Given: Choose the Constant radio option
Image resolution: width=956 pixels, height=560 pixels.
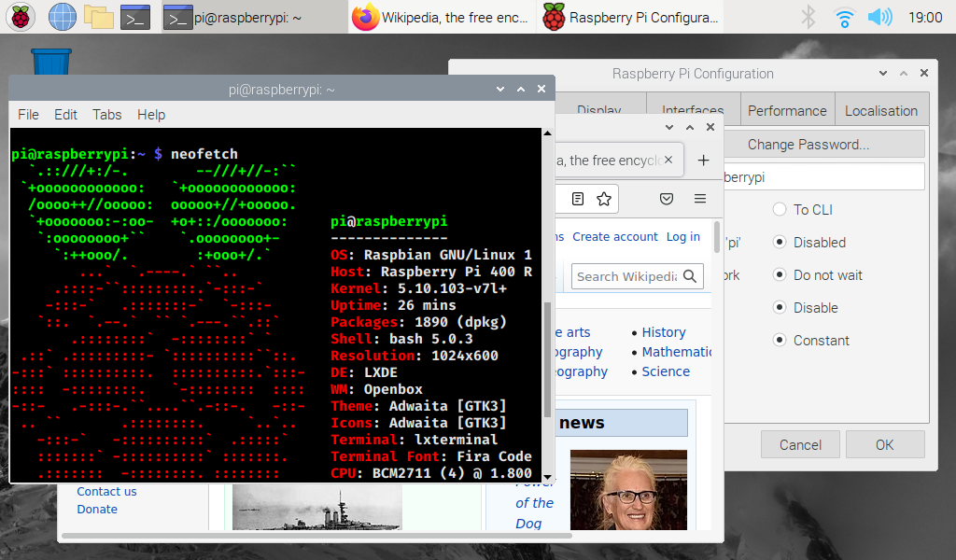Looking at the screenshot, I should (x=780, y=341).
